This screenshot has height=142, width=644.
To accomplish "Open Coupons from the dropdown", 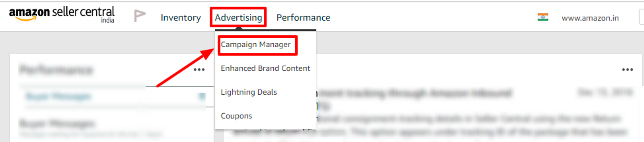I will [236, 116].
